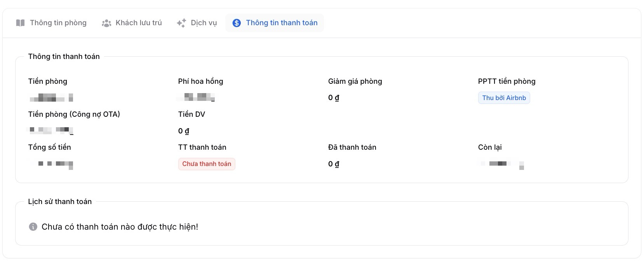Click the Tiền DV amount value
644x263 pixels.
point(184,131)
